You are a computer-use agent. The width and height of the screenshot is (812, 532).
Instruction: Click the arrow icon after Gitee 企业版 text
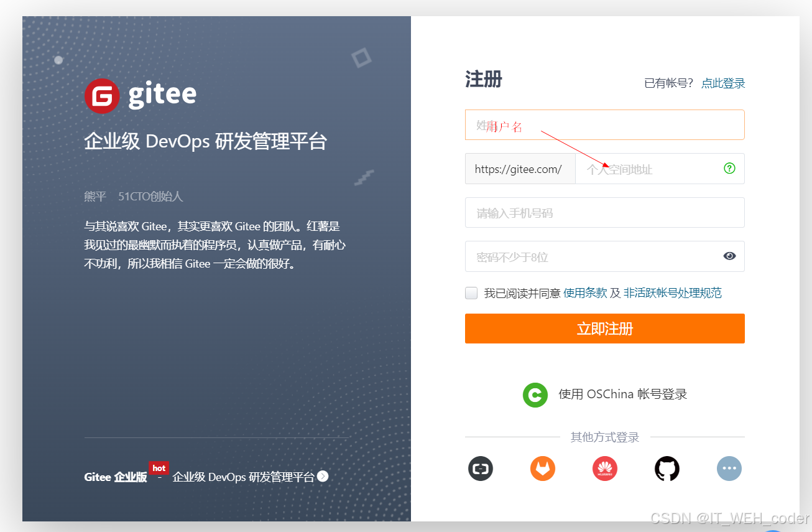pos(322,477)
